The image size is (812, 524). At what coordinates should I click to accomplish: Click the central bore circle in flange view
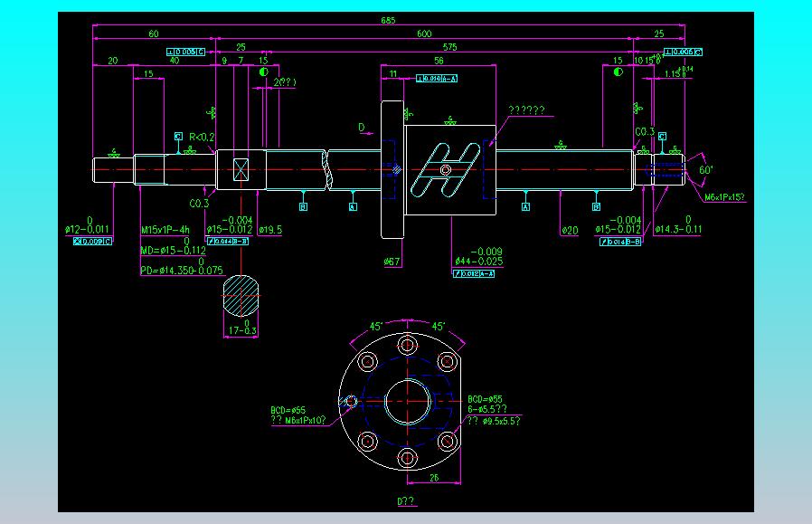tap(408, 402)
